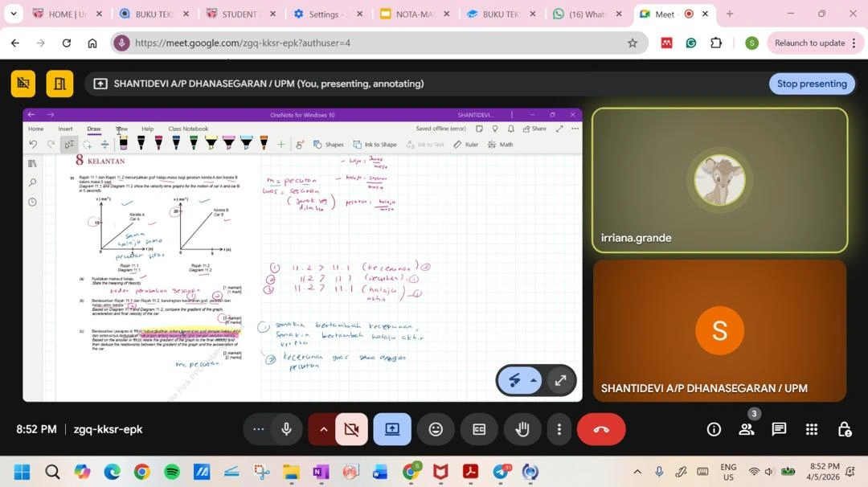
Task: Open chat with everyone
Action: click(x=779, y=429)
